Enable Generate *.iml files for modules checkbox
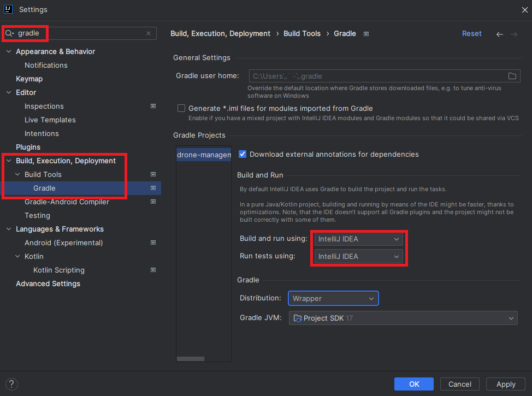Screen dimensions: 532x396 (x=181, y=108)
